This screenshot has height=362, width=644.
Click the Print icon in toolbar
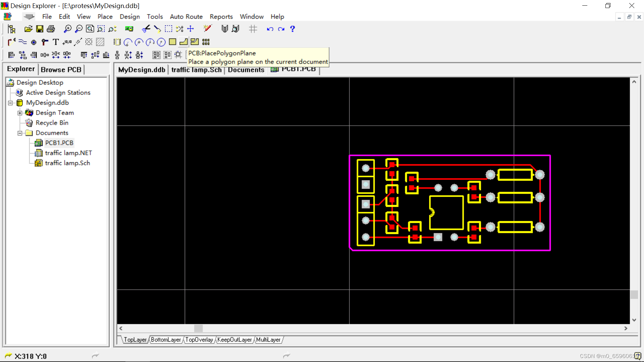point(51,29)
